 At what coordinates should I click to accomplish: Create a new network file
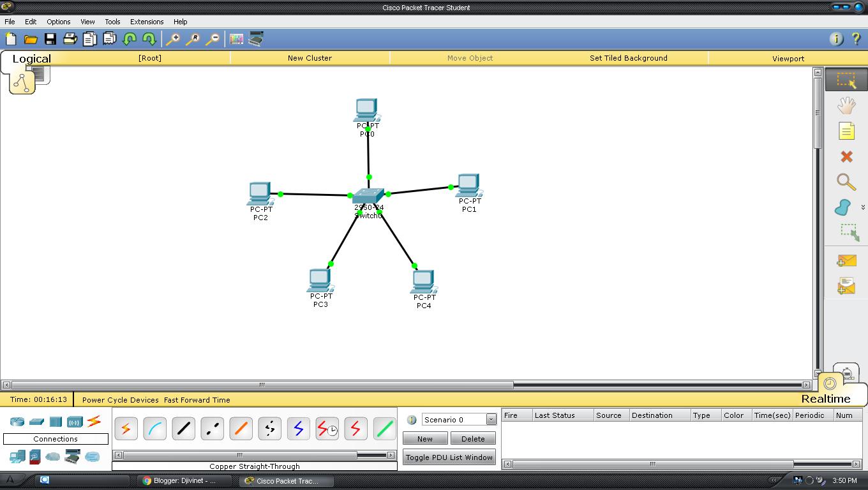[x=11, y=39]
